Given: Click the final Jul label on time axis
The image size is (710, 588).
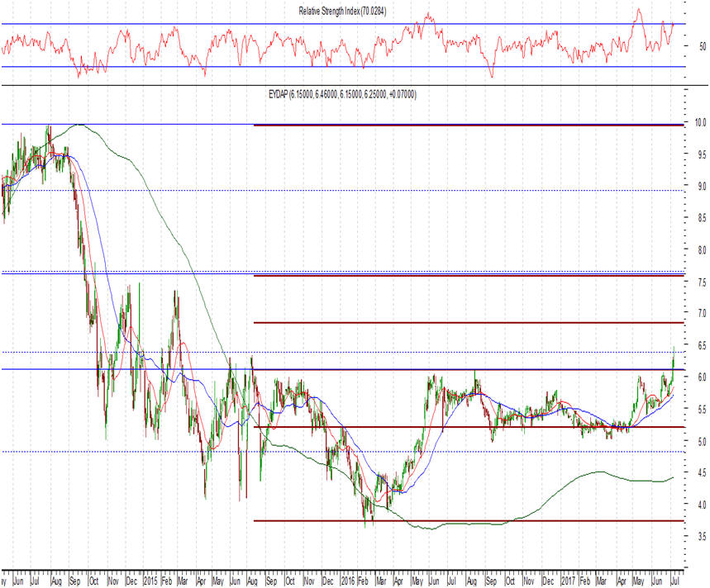Looking at the screenshot, I should point(674,581).
